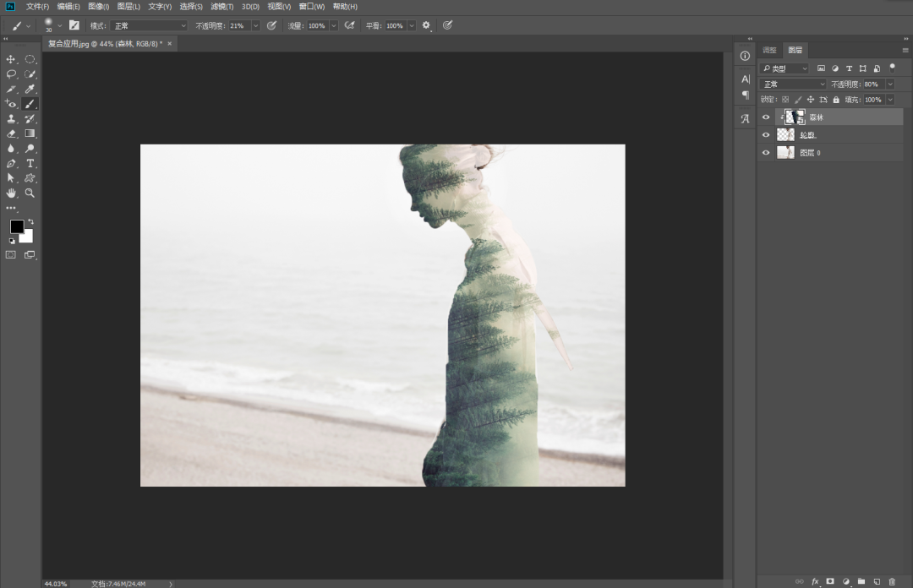Toggle lock position
The width and height of the screenshot is (913, 588).
click(811, 100)
